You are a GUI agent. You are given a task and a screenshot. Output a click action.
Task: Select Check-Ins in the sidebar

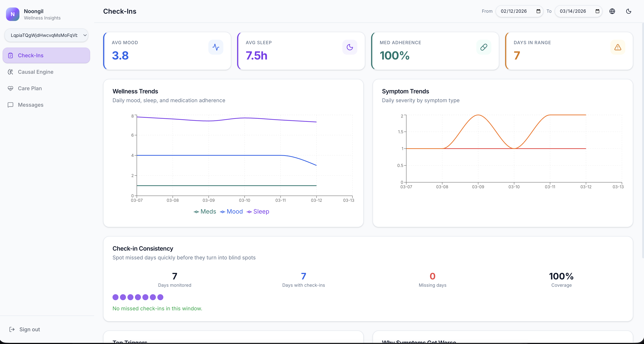pyautogui.click(x=46, y=55)
